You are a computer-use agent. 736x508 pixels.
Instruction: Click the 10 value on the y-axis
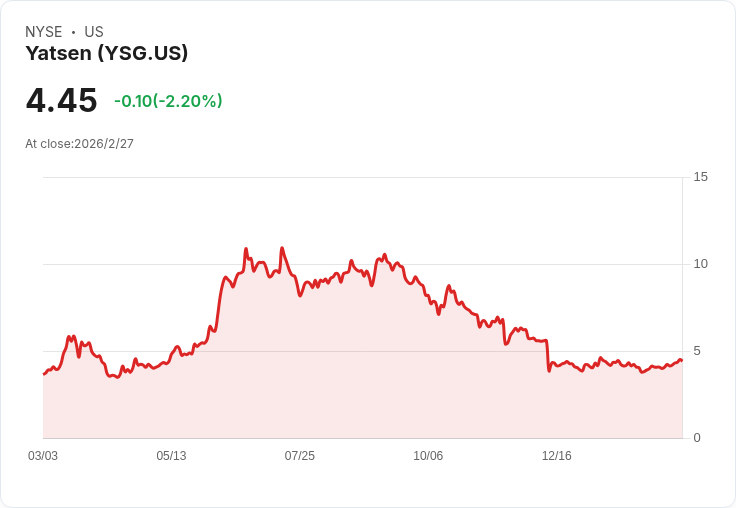[x=700, y=264]
